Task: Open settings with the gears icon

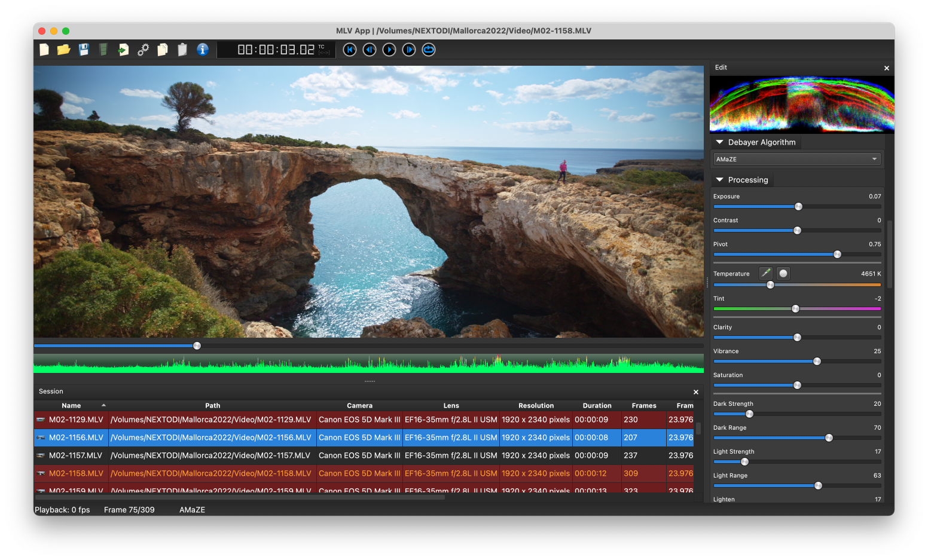Action: [x=143, y=50]
